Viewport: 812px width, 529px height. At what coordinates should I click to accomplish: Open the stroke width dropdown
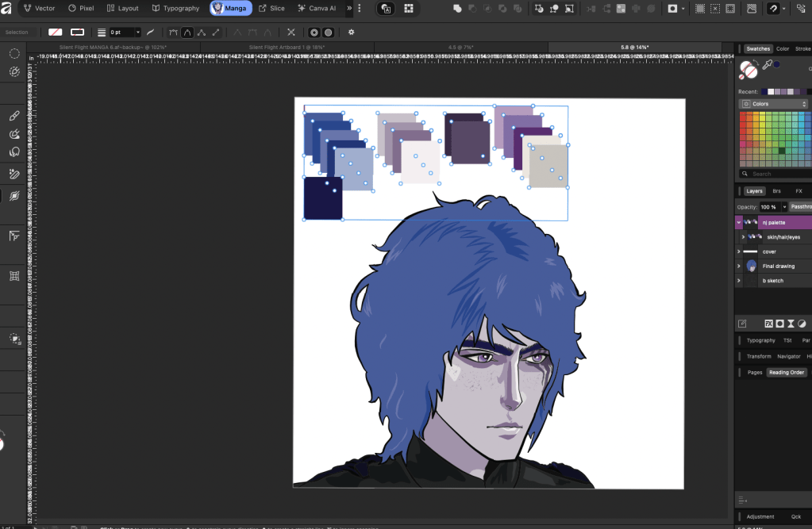point(137,33)
